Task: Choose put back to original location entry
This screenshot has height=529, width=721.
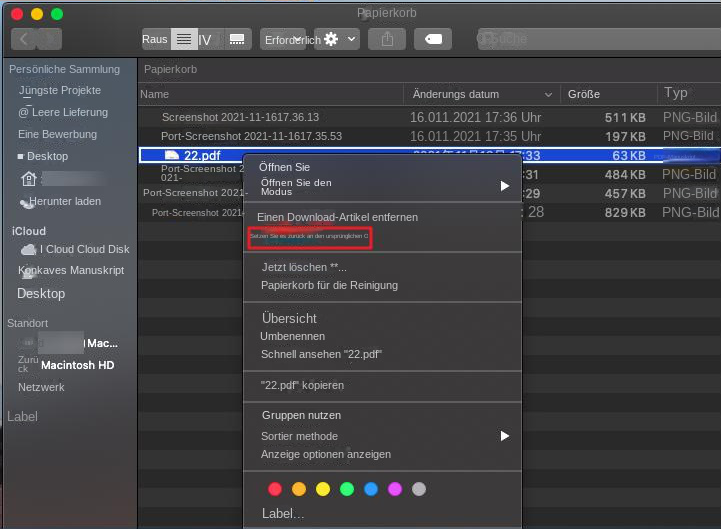Action: click(x=309, y=236)
